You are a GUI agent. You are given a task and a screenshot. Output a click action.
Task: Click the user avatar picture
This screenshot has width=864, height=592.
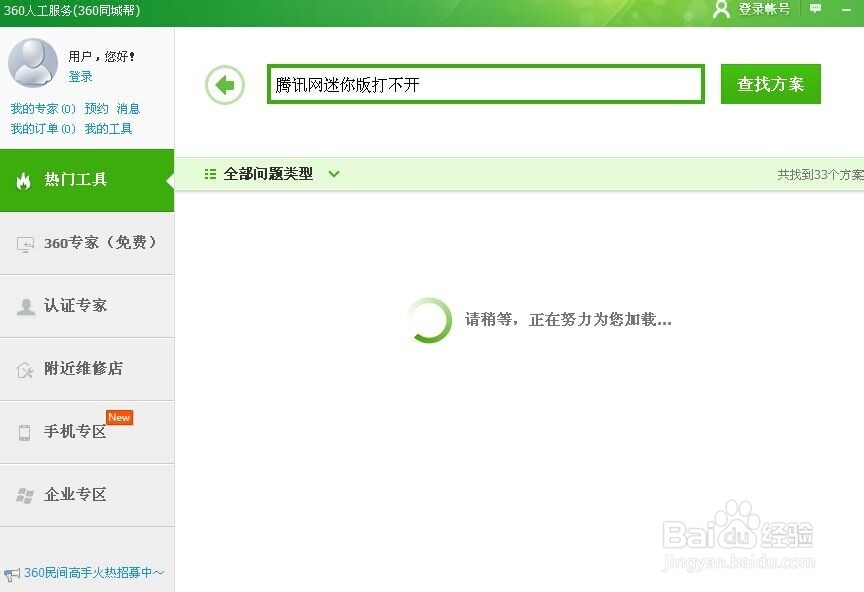coord(33,62)
